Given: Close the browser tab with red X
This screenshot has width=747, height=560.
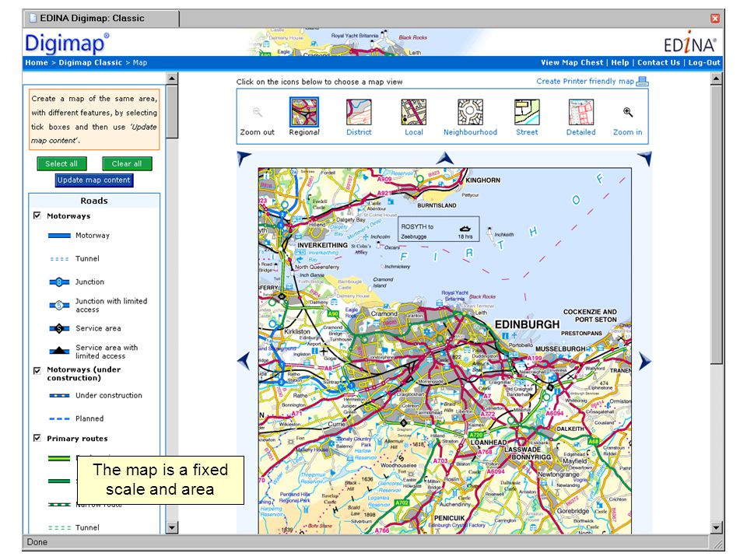Looking at the screenshot, I should coord(715,18).
